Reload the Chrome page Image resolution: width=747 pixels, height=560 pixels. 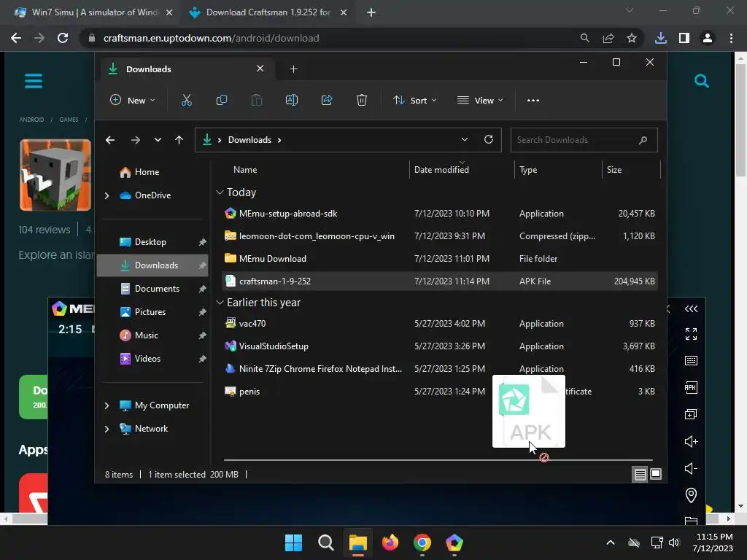(x=63, y=38)
